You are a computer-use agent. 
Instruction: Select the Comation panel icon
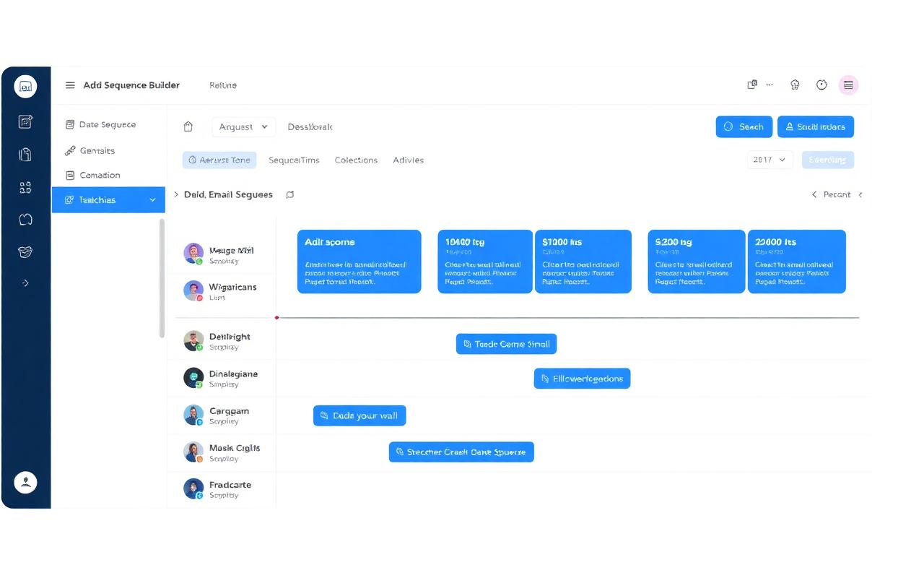(x=70, y=175)
